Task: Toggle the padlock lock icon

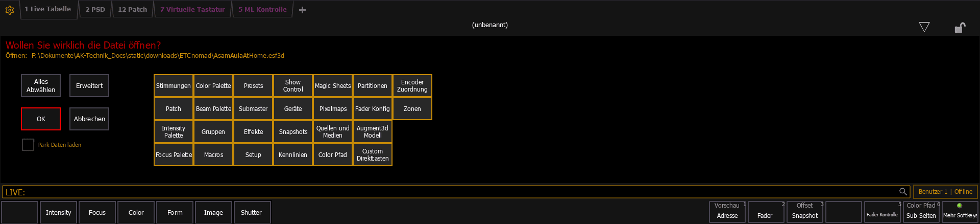Action: pyautogui.click(x=960, y=28)
